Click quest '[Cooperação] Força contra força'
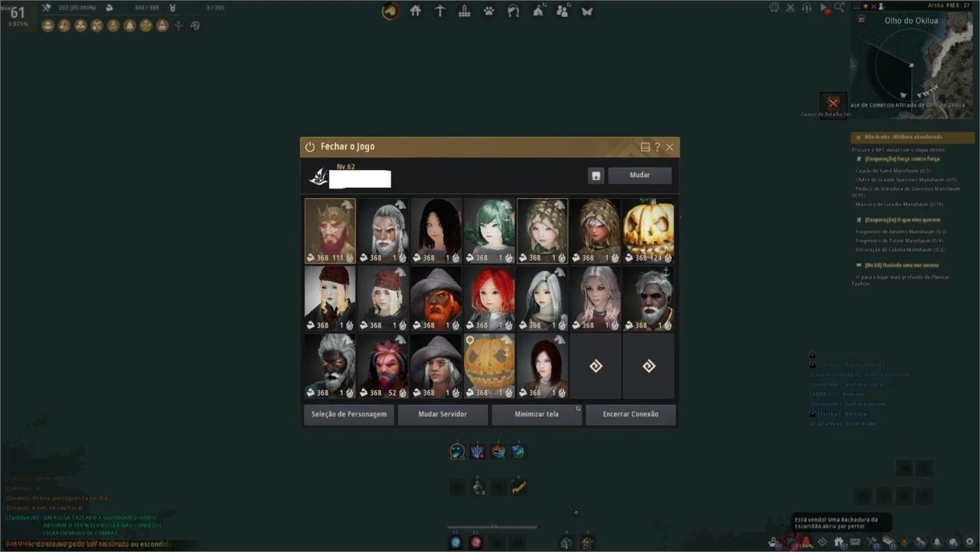980x552 pixels. [902, 159]
